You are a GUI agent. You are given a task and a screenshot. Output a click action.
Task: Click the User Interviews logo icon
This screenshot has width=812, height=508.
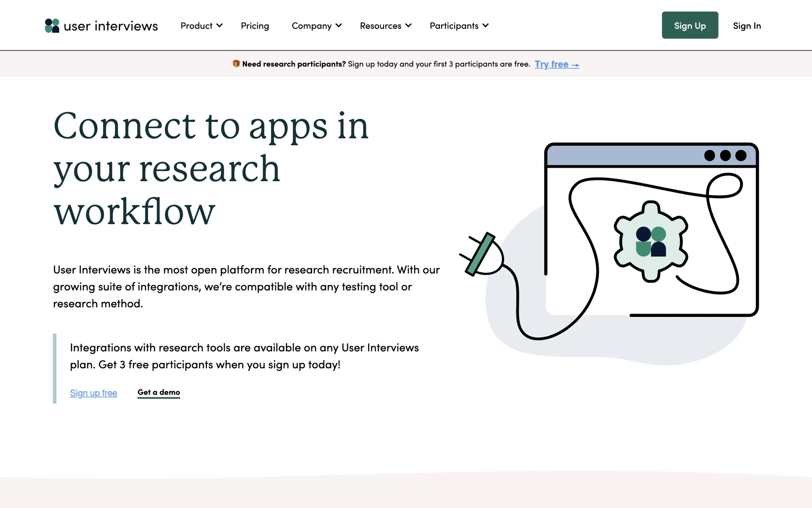[x=52, y=26]
